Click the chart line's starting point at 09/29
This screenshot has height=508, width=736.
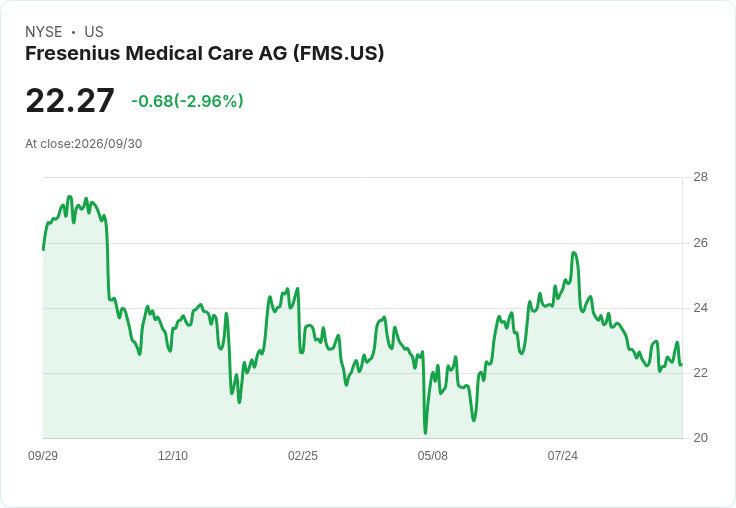point(44,249)
